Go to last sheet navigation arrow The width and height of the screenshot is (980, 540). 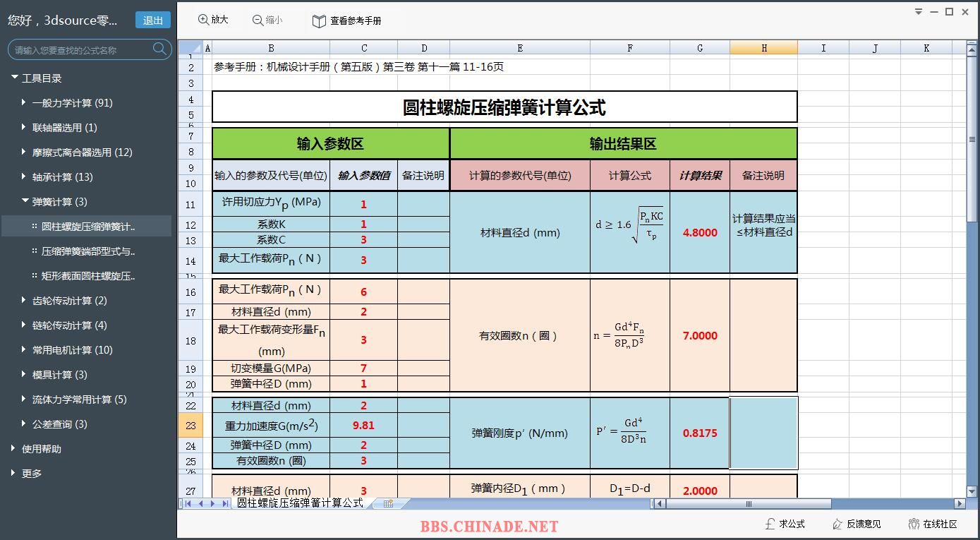coord(225,503)
